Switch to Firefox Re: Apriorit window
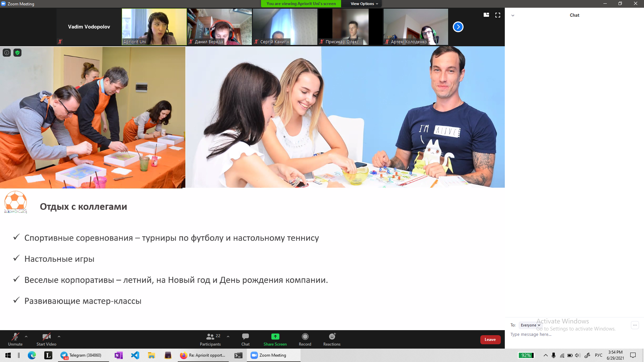The image size is (644, 362). click(x=203, y=355)
